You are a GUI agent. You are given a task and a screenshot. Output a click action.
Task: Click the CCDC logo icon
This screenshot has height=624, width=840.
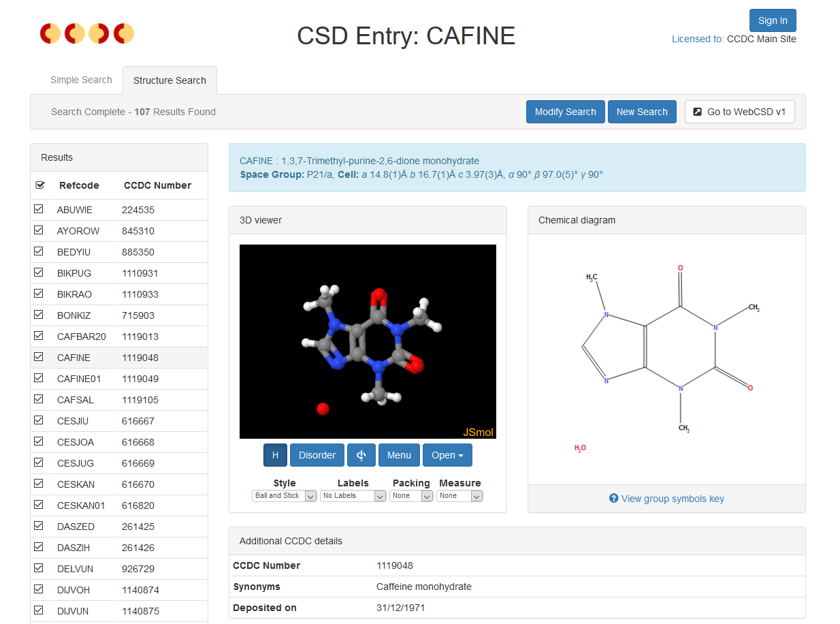[86, 33]
